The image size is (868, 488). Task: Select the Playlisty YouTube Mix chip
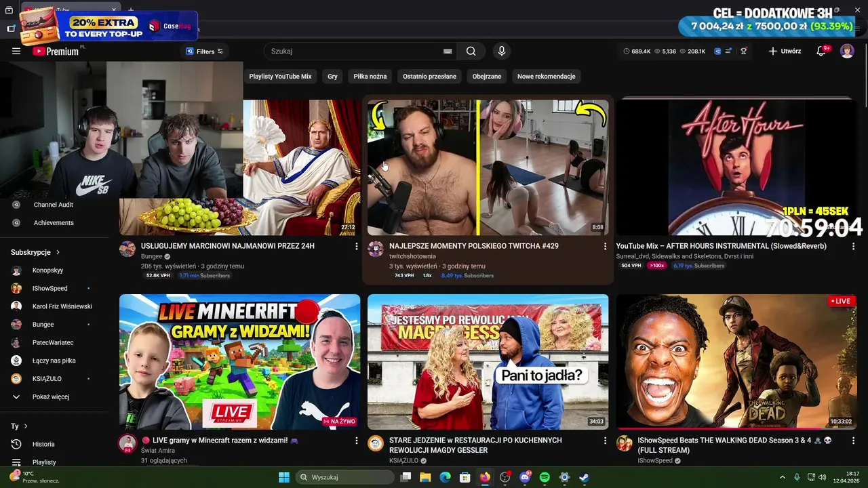coord(280,77)
